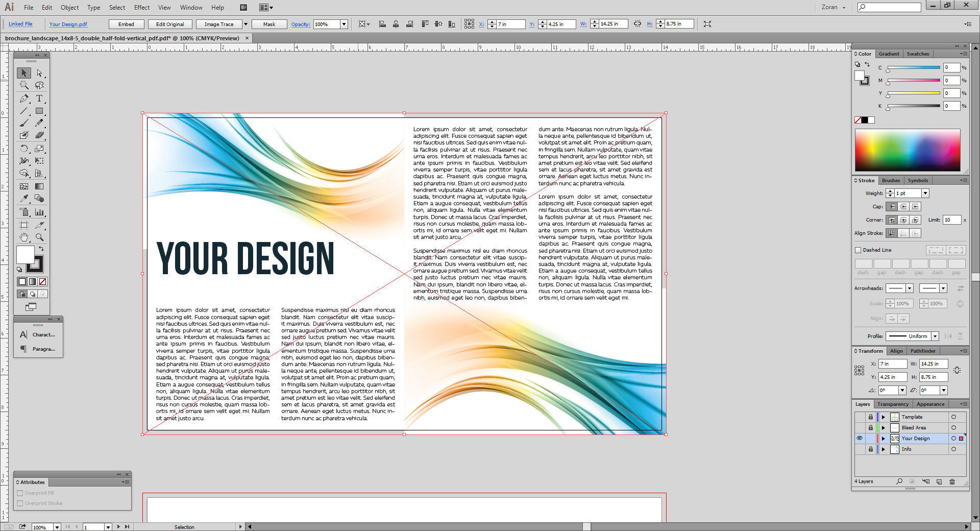This screenshot has width=980, height=531.
Task: Open the Opacity percentage dropdown
Action: pos(344,24)
